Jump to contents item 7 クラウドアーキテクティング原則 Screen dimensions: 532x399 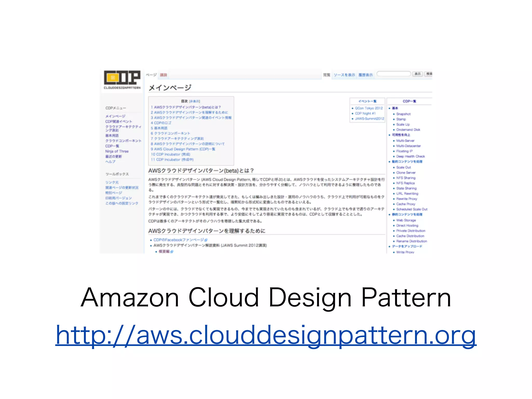point(177,138)
